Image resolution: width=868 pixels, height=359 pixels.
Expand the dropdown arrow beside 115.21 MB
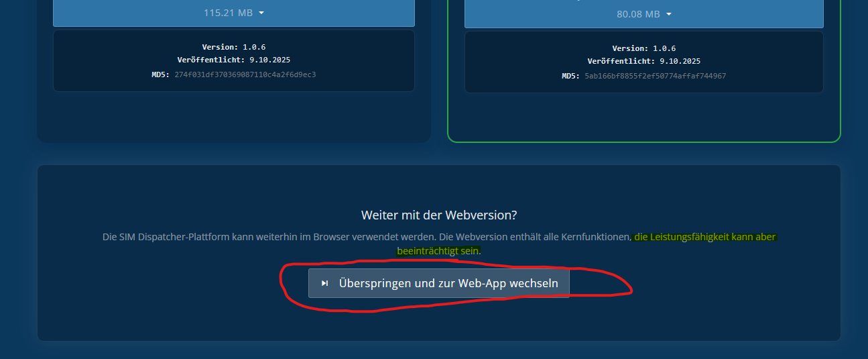[261, 13]
